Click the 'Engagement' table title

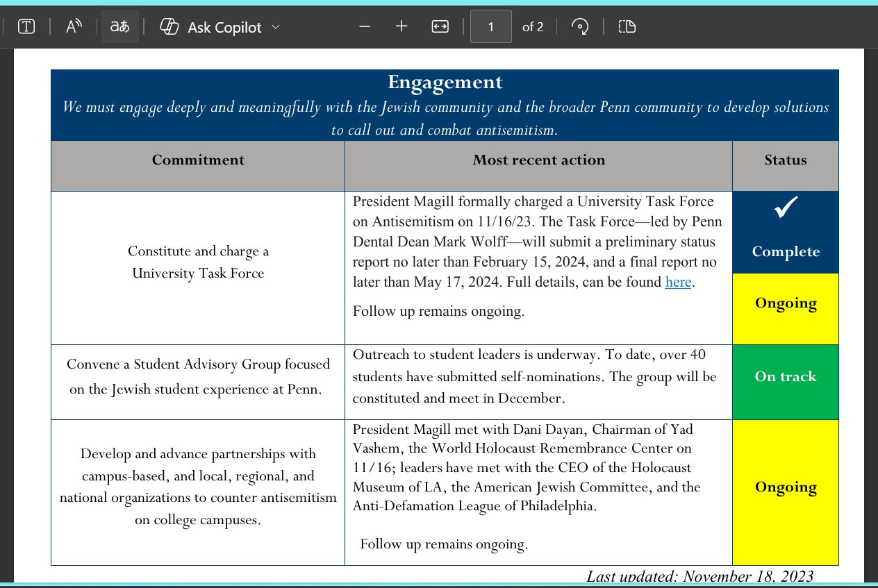445,82
